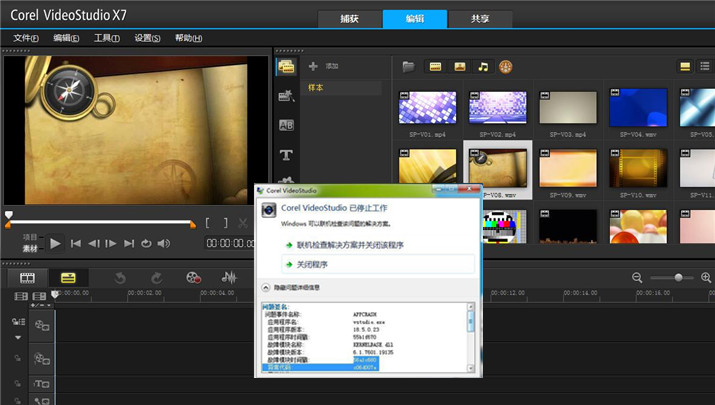
Task: Select the Media library icon
Action: pos(286,67)
